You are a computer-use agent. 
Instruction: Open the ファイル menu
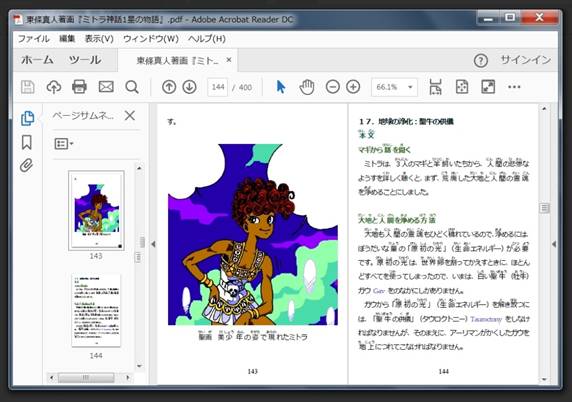coord(34,39)
